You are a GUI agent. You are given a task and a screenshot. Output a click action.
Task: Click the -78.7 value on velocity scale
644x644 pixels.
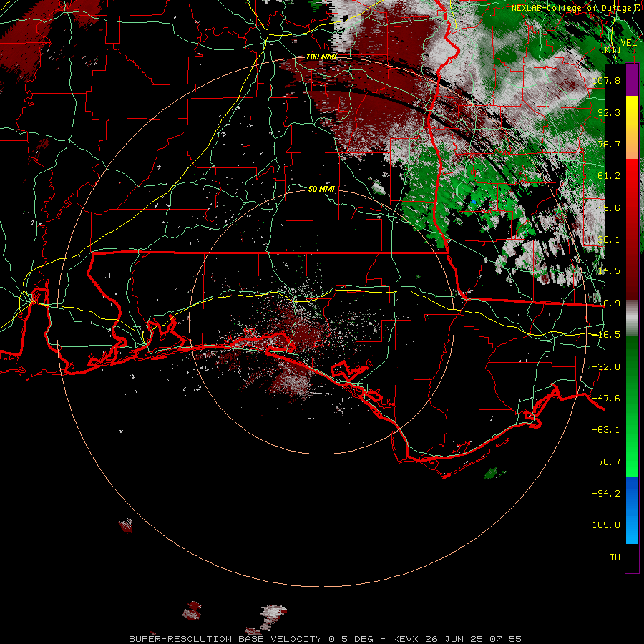(606, 462)
